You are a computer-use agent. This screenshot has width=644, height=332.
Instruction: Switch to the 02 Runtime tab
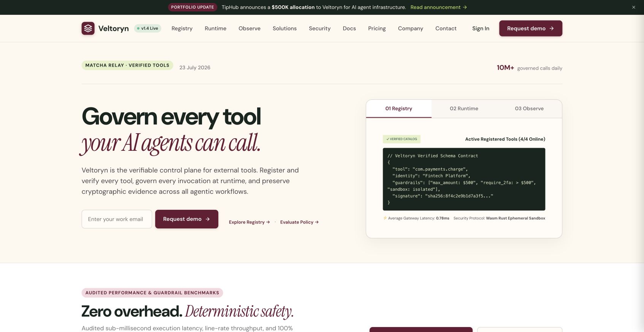pyautogui.click(x=464, y=109)
